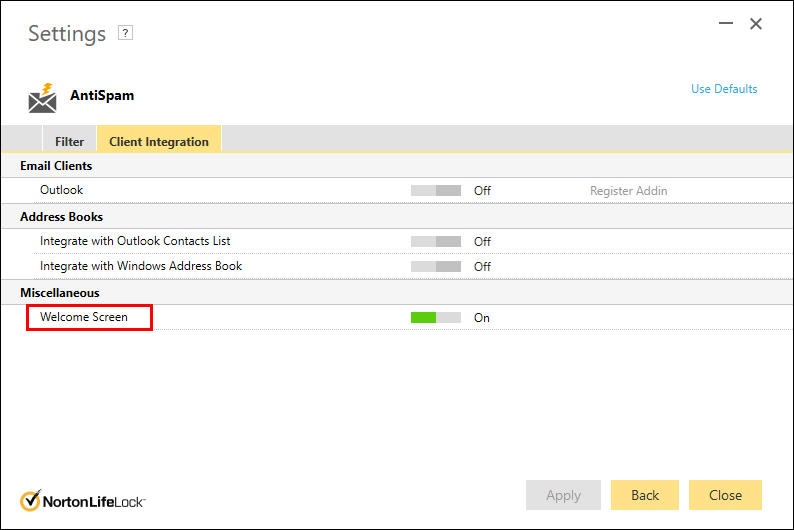
Task: Click the NortonLifeLock checkmark logo
Action: tap(30, 501)
